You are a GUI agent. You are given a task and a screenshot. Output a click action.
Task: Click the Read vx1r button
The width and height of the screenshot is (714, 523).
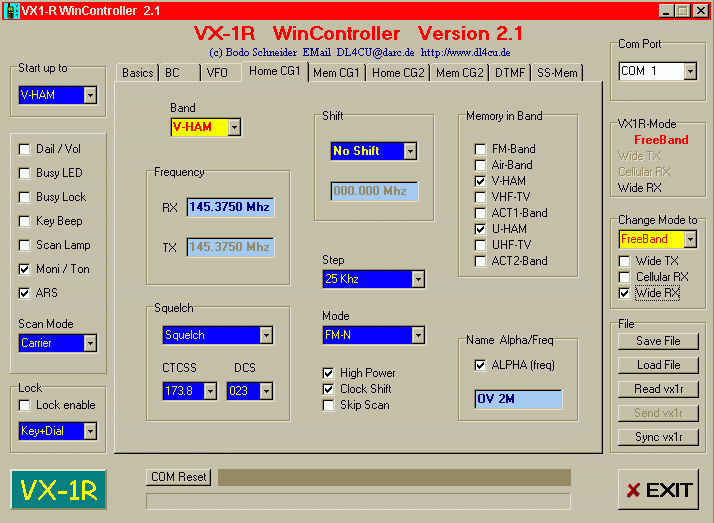658,389
